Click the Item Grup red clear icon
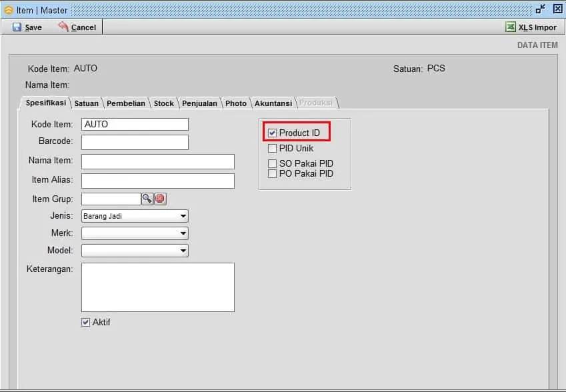This screenshot has width=566, height=392. (160, 199)
